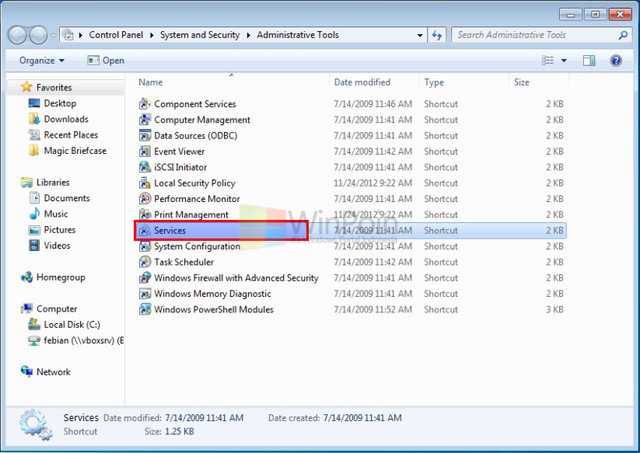Click the 3 KB size of PowerShell Modules
The height and width of the screenshot is (453, 640).
pos(555,309)
